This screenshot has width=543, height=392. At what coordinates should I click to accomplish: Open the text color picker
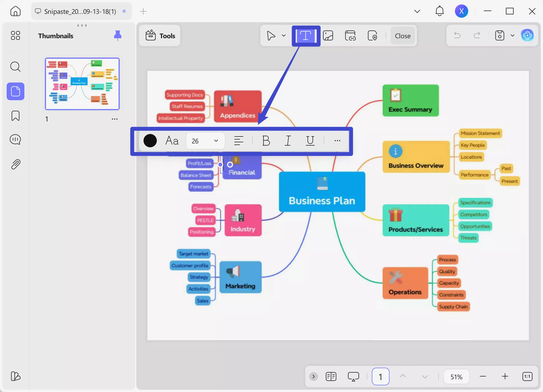click(150, 141)
